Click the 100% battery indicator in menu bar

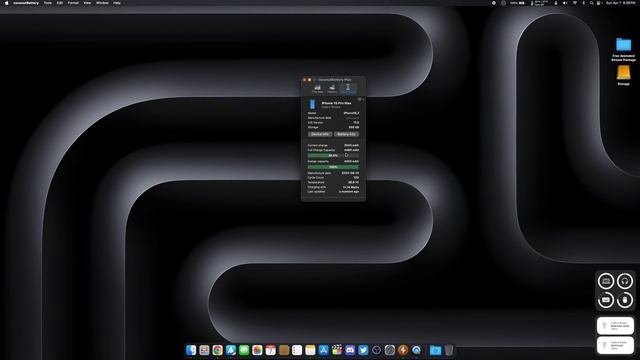pyautogui.click(x=518, y=3)
